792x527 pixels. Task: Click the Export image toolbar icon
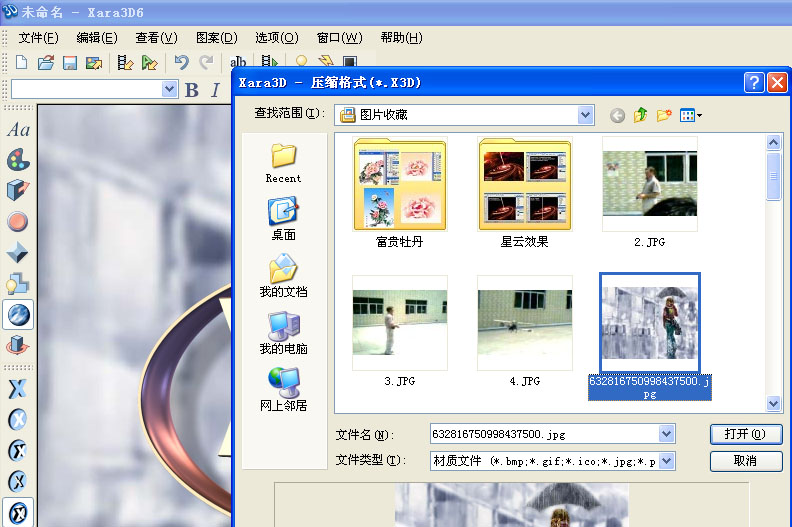pyautogui.click(x=94, y=63)
